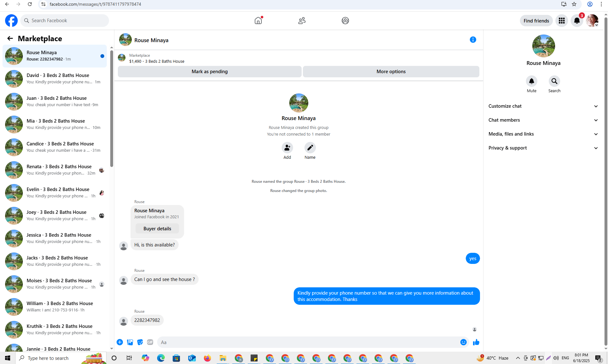The width and height of the screenshot is (608, 364).
Task: Go to the Home feed icon
Action: point(258,21)
